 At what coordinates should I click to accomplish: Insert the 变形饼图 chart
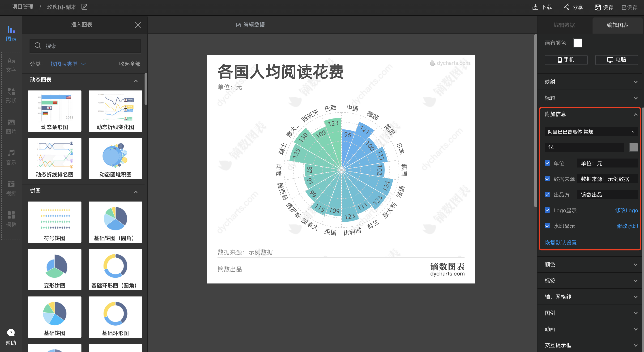click(55, 269)
